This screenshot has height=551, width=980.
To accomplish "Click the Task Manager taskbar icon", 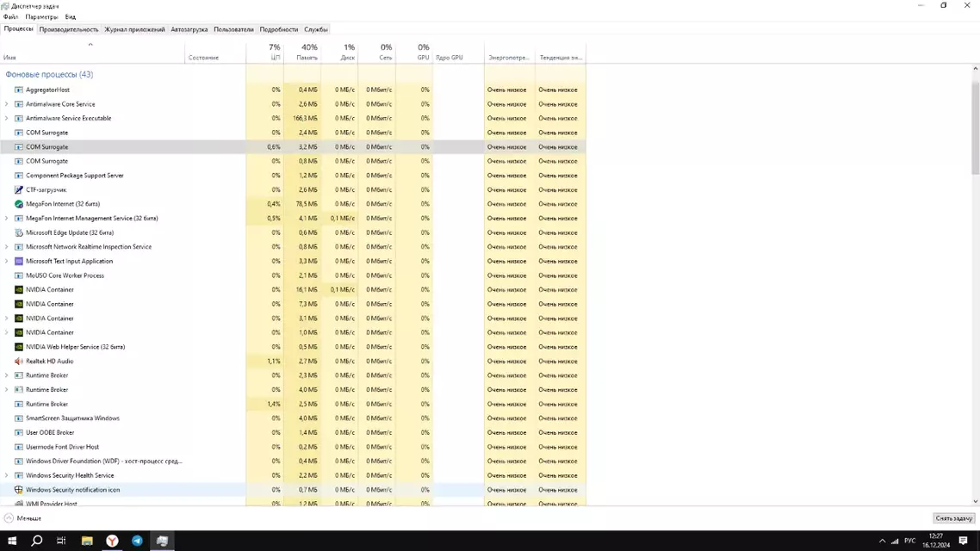I will (x=162, y=541).
